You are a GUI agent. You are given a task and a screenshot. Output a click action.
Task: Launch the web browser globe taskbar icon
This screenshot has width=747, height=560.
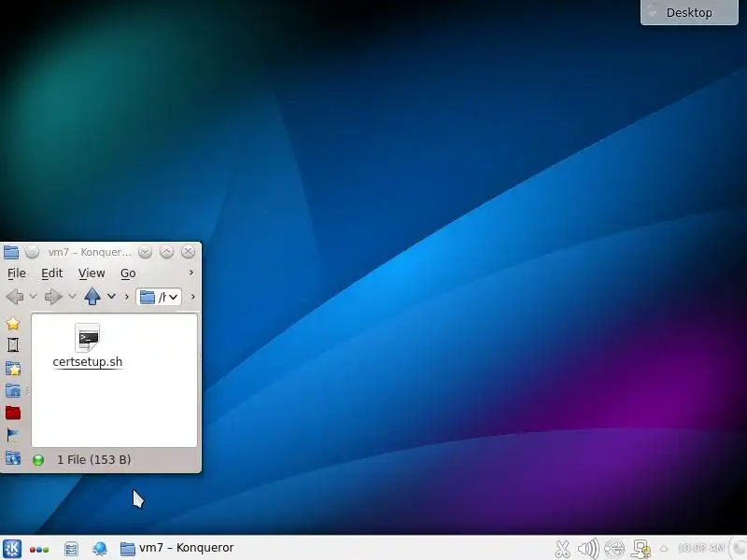(x=100, y=549)
